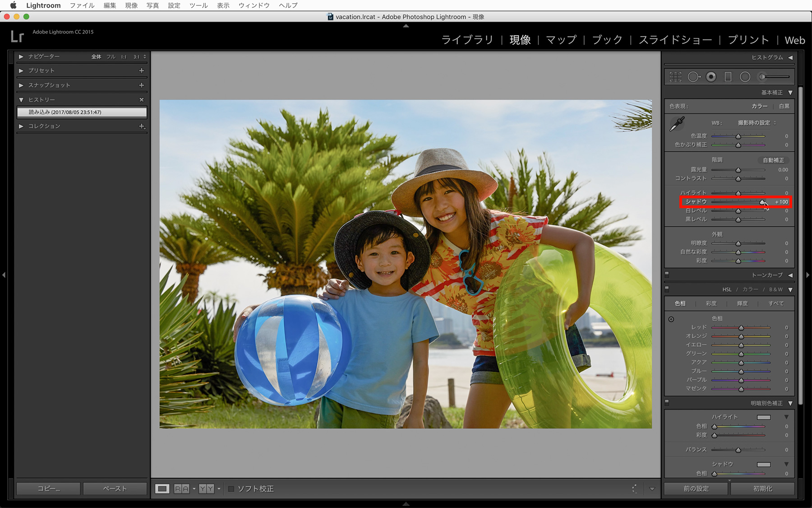Expand the ナビゲーター panel
The width and height of the screenshot is (812, 508).
(21, 56)
